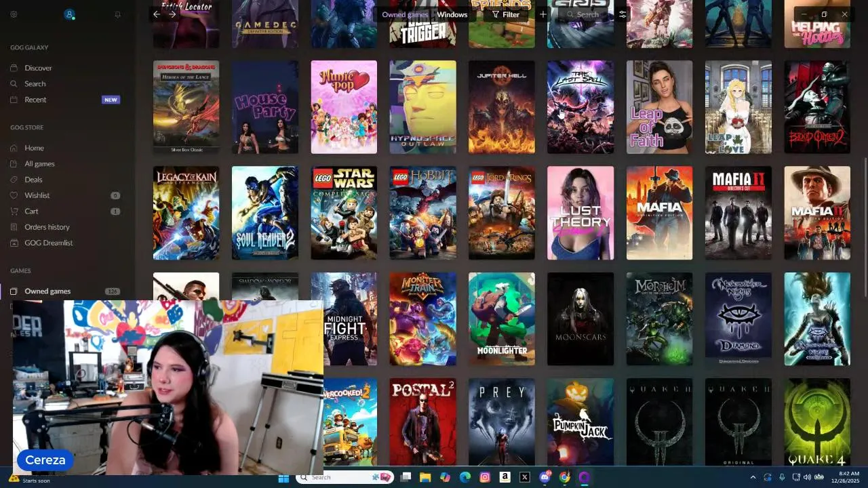Open Recent in the sidebar
This screenshot has width=868, height=488.
coord(35,100)
